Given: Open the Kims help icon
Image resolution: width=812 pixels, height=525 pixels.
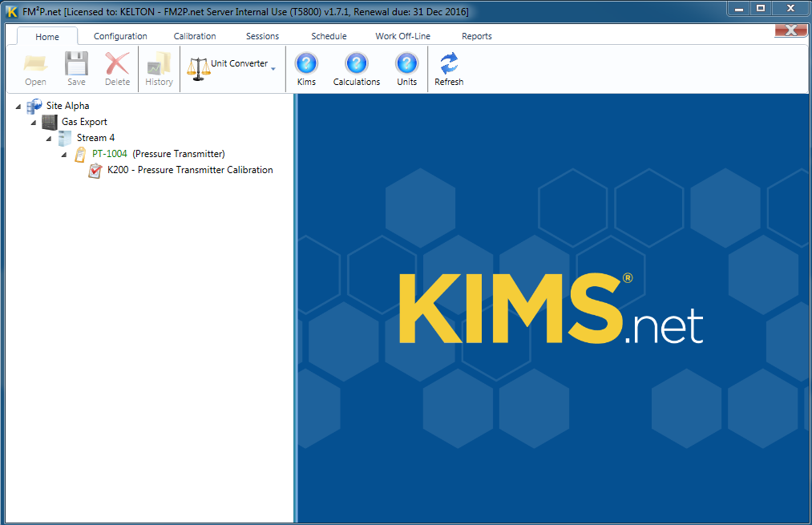Looking at the screenshot, I should [x=306, y=63].
